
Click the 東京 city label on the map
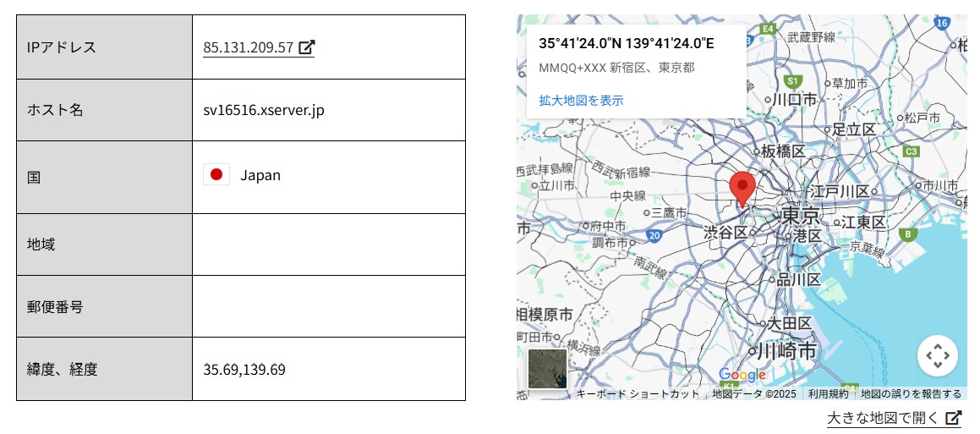point(799,215)
